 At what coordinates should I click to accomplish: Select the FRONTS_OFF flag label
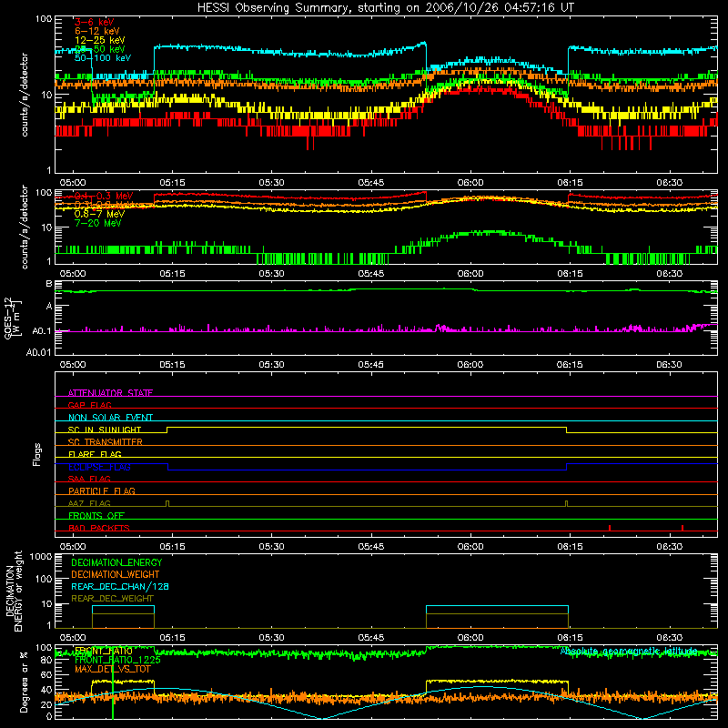coord(96,515)
